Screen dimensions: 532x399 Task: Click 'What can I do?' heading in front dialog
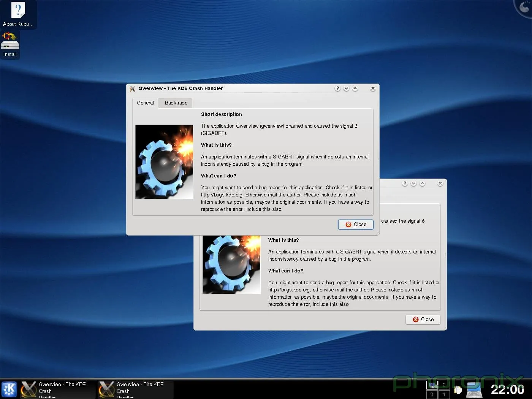point(218,176)
